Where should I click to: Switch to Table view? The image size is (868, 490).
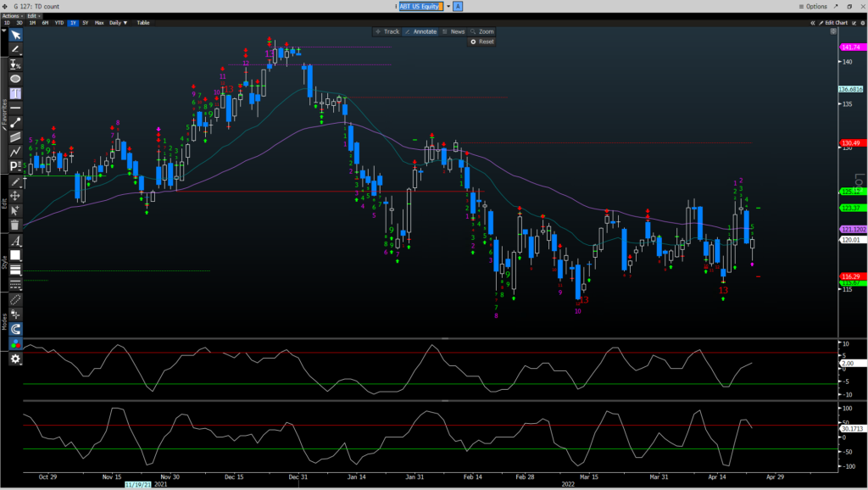(x=142, y=23)
